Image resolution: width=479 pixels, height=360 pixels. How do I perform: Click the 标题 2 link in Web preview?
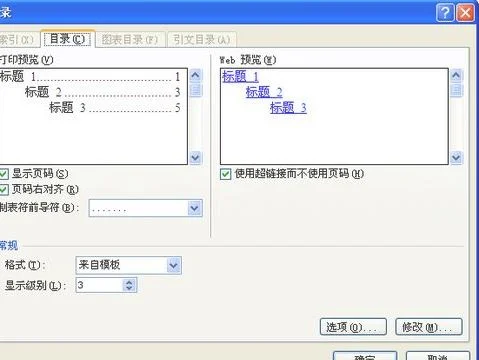coord(264,92)
